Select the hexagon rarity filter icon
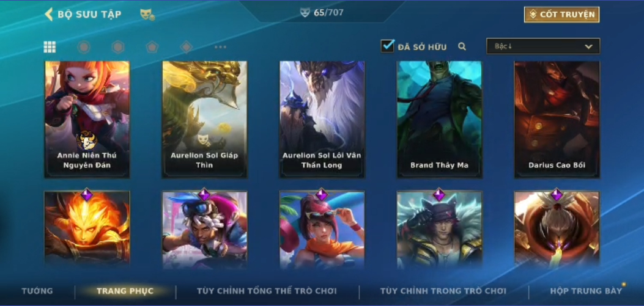Viewport: 644px width, 306px height. [x=118, y=47]
